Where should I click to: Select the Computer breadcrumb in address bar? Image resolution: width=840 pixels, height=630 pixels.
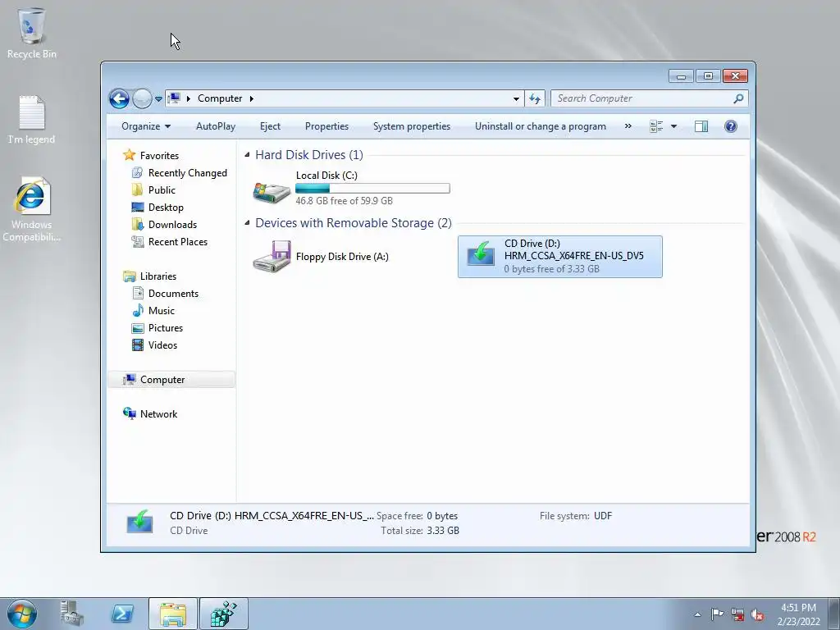click(x=220, y=98)
